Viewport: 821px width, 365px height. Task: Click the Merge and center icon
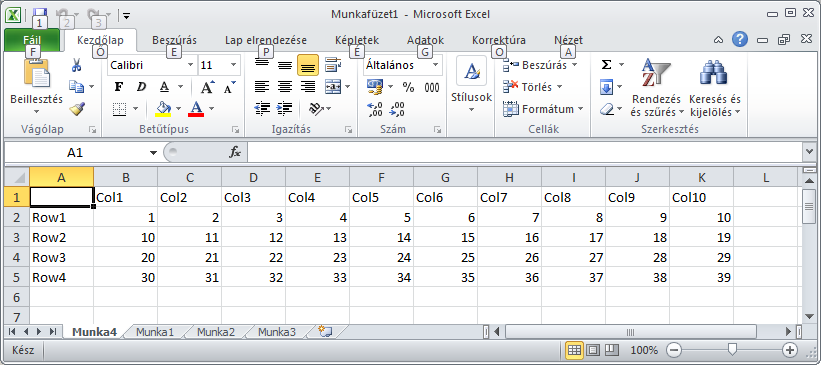click(333, 86)
